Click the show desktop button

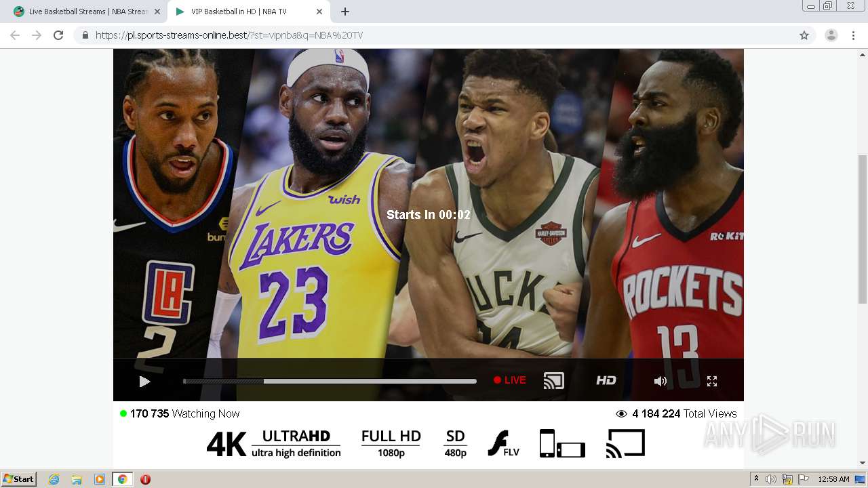[860, 479]
